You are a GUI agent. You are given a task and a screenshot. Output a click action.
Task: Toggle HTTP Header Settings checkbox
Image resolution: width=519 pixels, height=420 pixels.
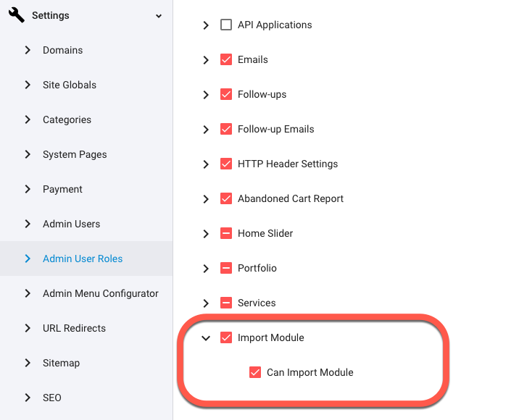click(x=226, y=164)
